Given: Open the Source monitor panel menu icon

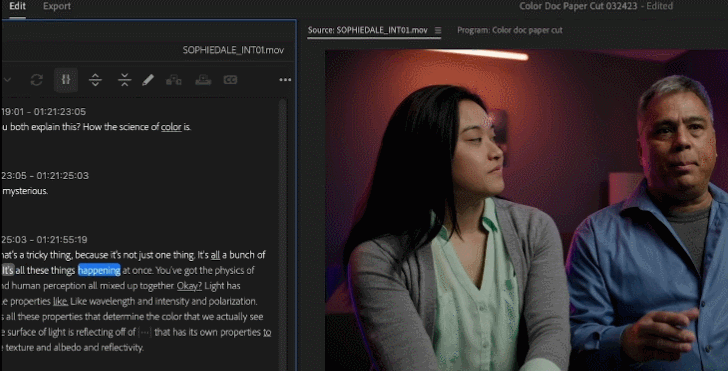Looking at the screenshot, I should 437,30.
